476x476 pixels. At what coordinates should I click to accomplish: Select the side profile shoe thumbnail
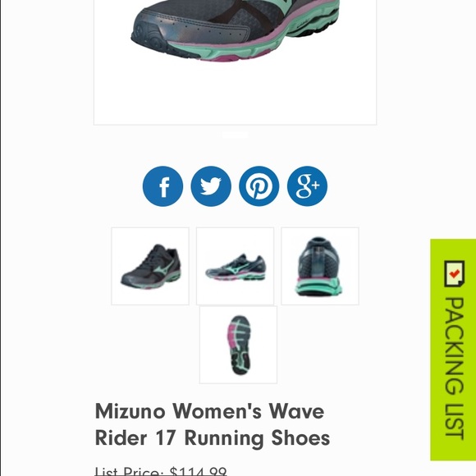pos(235,266)
